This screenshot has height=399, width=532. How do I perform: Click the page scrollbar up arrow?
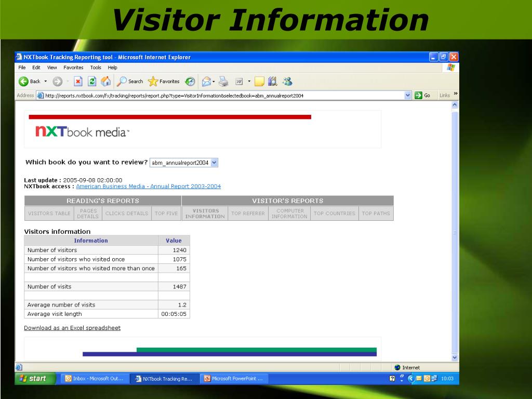click(455, 105)
